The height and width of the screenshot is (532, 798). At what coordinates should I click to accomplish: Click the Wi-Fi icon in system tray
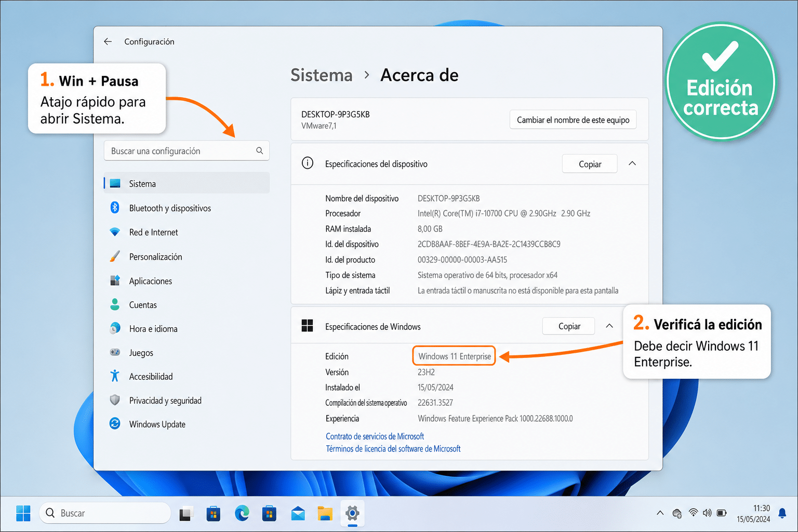pos(693,513)
